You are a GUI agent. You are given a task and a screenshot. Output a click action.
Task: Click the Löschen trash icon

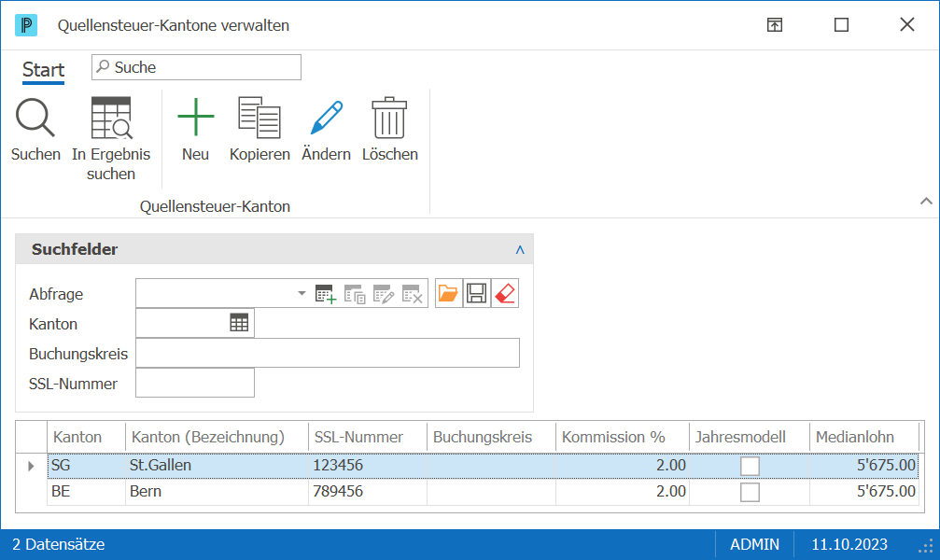[x=389, y=118]
